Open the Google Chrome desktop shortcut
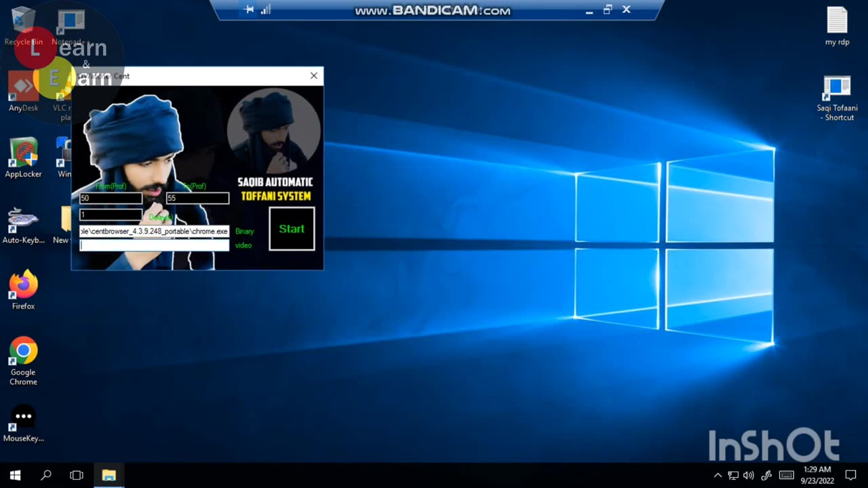This screenshot has height=488, width=868. [23, 361]
